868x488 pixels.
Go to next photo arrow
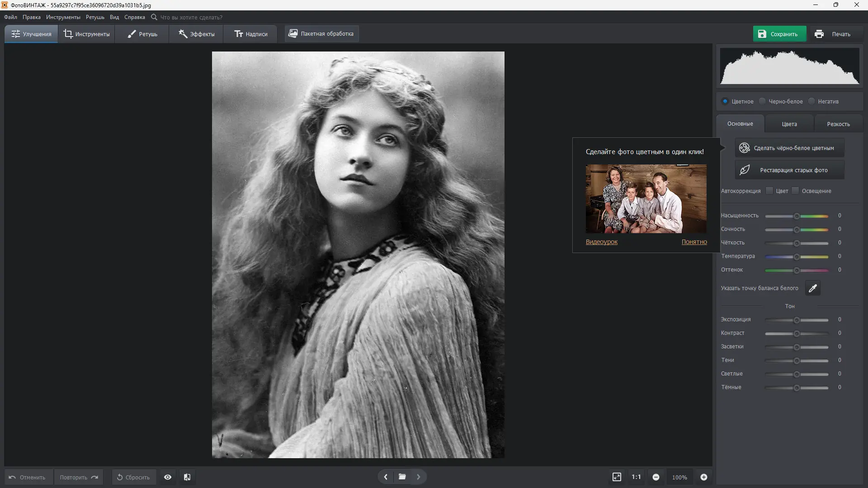[419, 477]
